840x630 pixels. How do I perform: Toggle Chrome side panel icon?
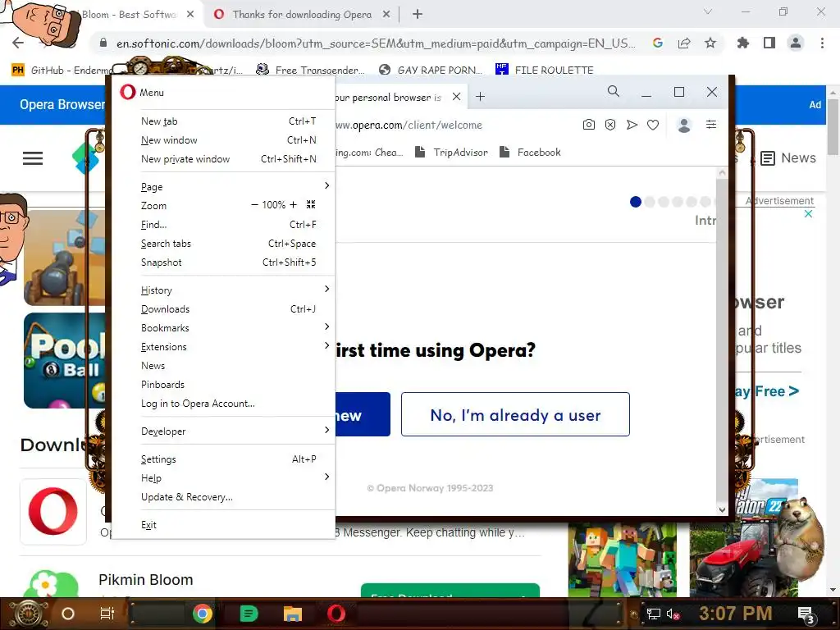click(x=769, y=43)
